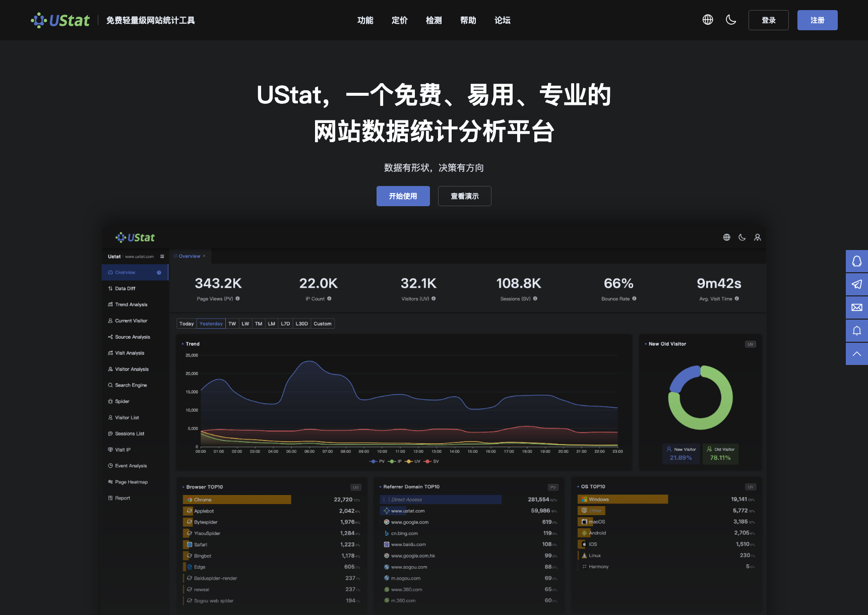Image resolution: width=868 pixels, height=615 pixels.
Task: Click the UStat logo in the header
Action: tap(60, 20)
